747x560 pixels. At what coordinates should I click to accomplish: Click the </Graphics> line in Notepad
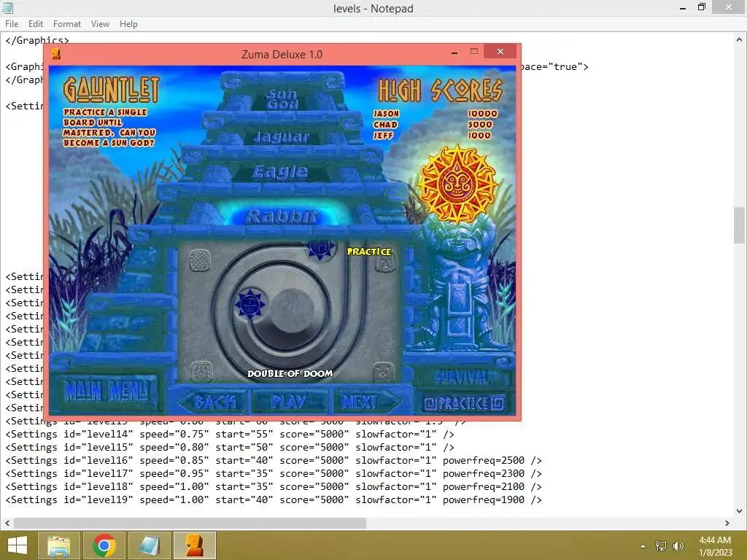click(x=36, y=40)
